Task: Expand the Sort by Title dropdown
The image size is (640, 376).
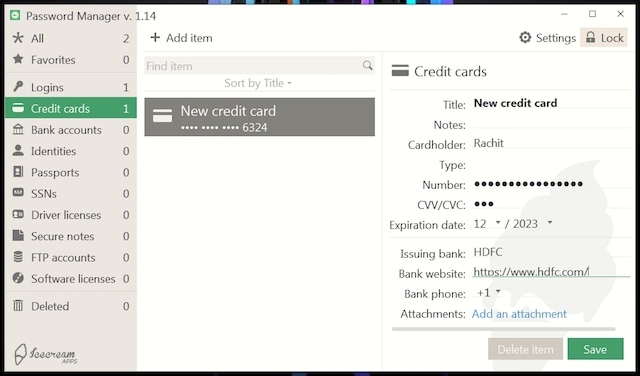Action: tap(258, 83)
